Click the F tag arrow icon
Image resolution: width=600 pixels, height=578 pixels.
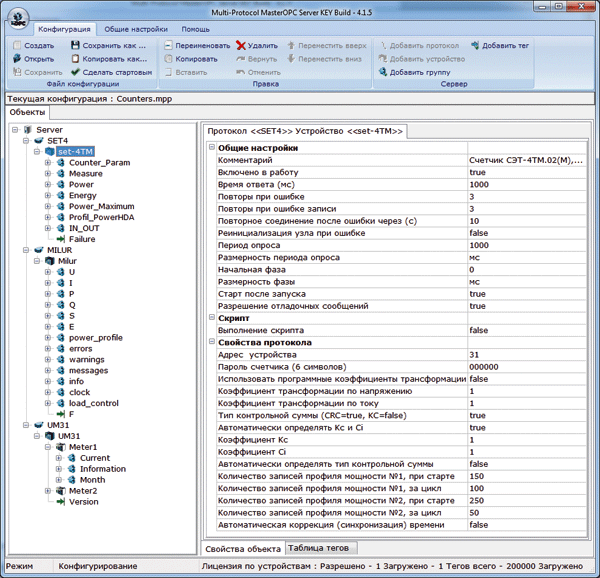click(60, 414)
